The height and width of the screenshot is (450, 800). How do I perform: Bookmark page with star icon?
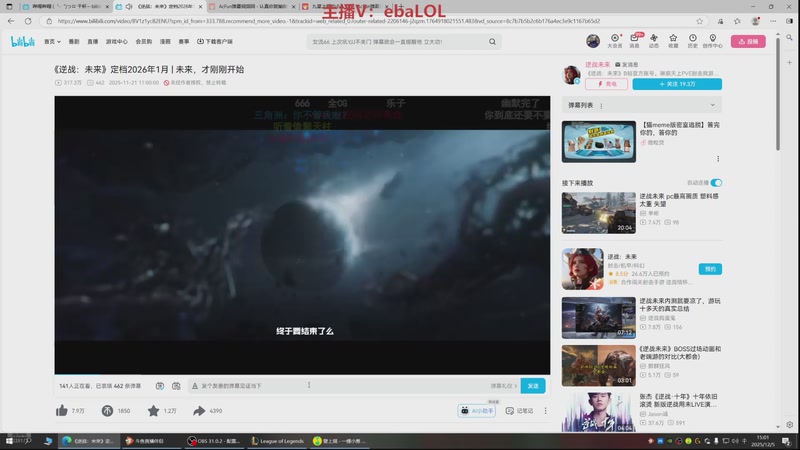click(699, 21)
